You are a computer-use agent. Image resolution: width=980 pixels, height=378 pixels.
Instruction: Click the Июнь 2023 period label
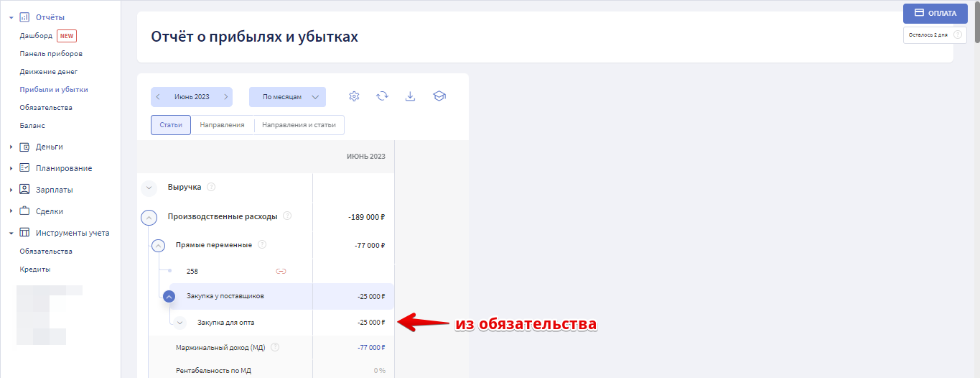tap(192, 96)
